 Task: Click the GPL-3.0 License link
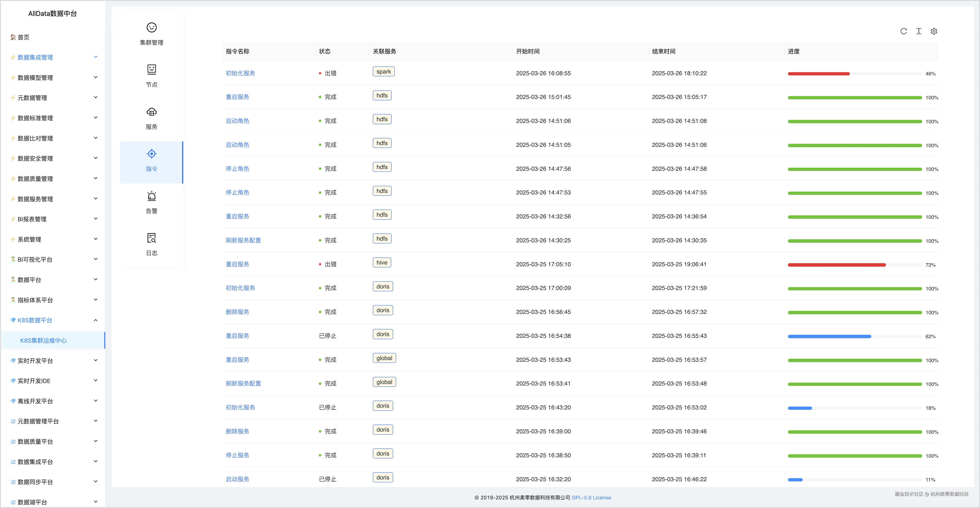pyautogui.click(x=591, y=497)
